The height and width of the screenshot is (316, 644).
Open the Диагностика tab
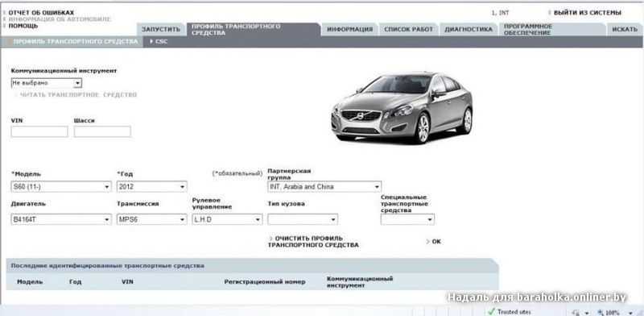tap(469, 30)
